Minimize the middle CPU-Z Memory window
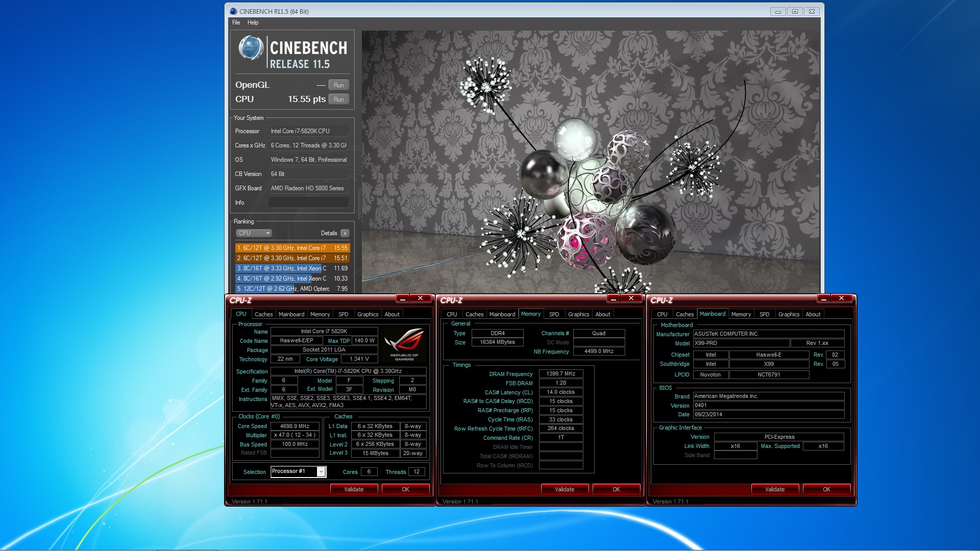Screen dimensions: 980x551 coord(614,298)
